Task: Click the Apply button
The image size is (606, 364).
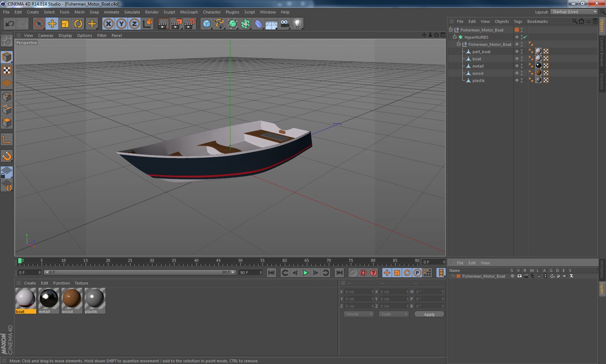Action: pos(429,314)
